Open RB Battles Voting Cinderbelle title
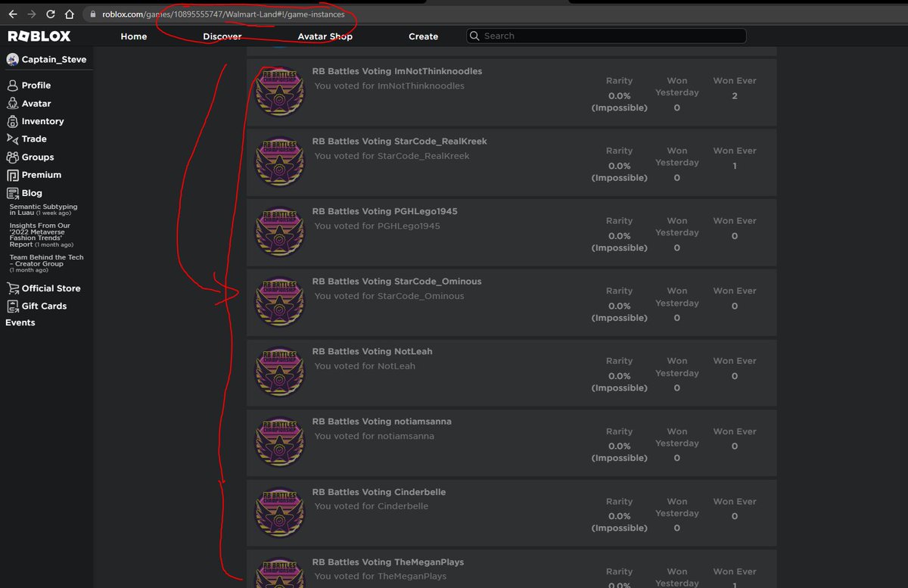908x588 pixels. (379, 492)
